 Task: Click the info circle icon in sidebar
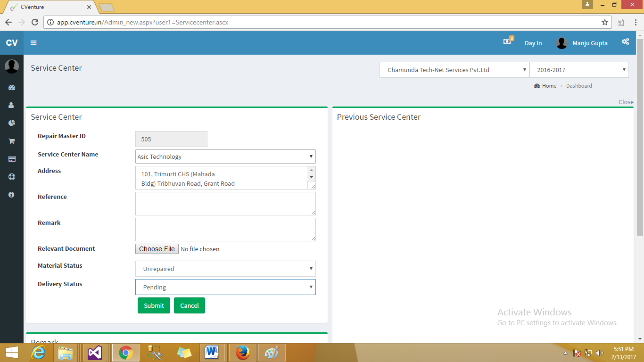point(12,194)
